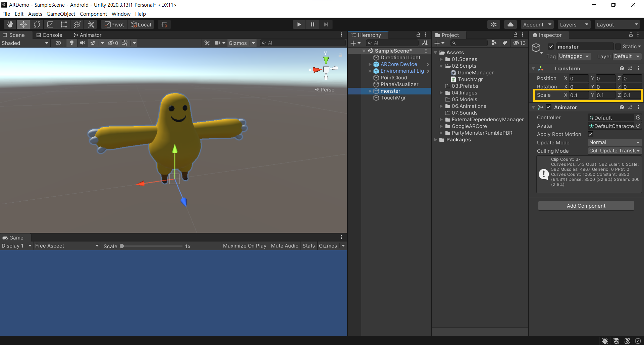The image size is (644, 345).
Task: Open Free Aspect dropdown
Action: point(67,246)
